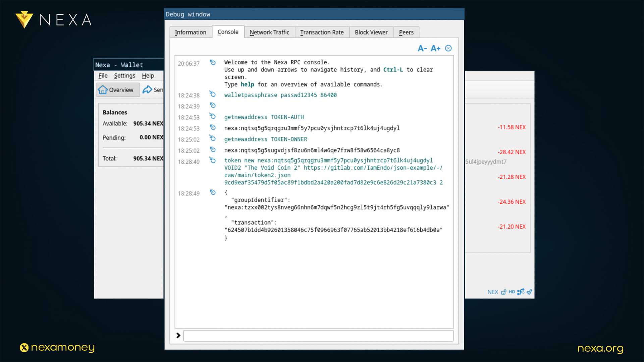Click the sync checkmark status icon
Screen dimensions: 644x362
(529, 292)
